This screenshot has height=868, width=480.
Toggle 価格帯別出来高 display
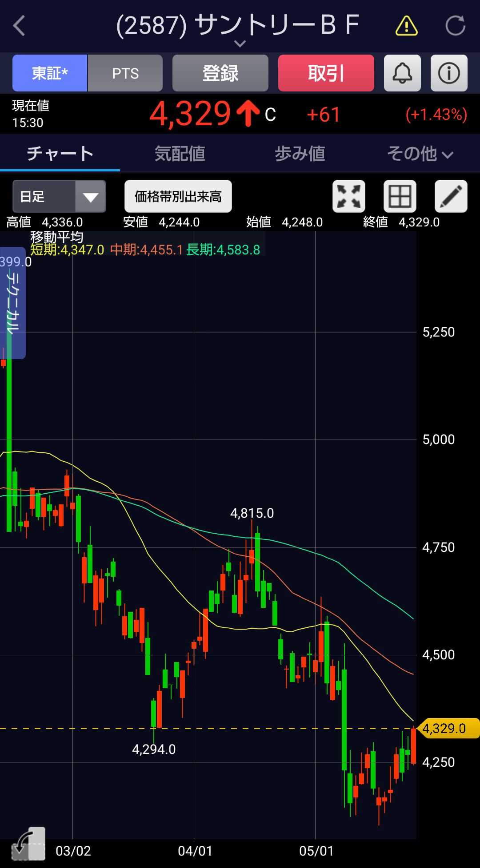pyautogui.click(x=178, y=196)
